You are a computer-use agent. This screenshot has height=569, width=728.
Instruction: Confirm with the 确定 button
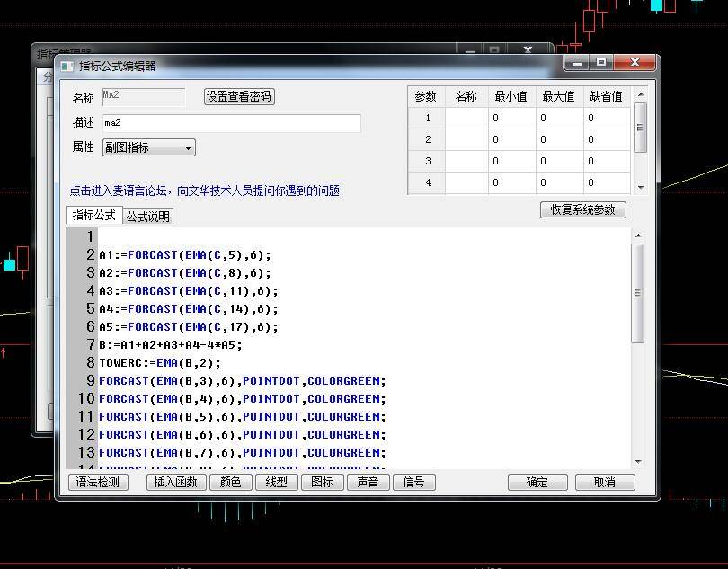[x=537, y=482]
